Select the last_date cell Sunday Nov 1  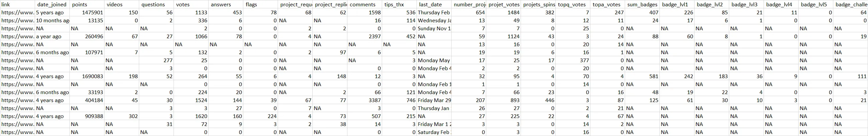coord(434,29)
